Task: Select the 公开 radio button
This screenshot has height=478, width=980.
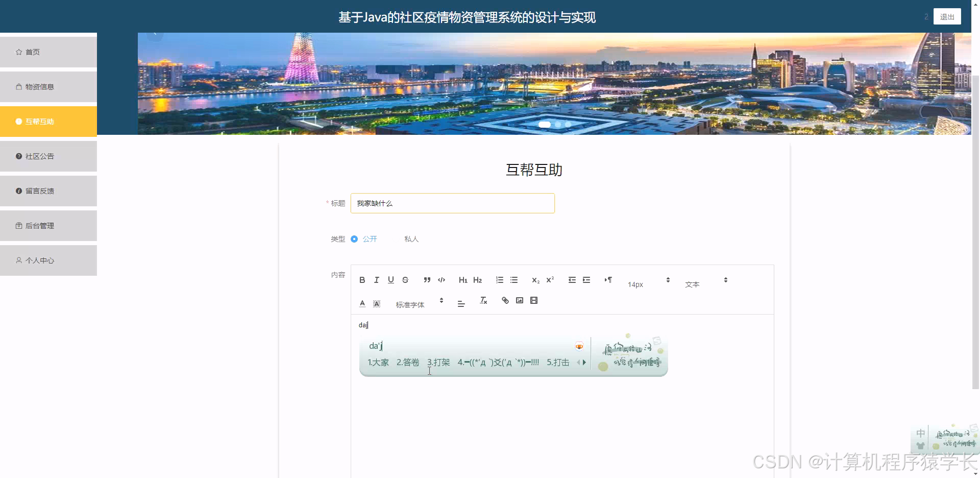Action: (x=355, y=238)
